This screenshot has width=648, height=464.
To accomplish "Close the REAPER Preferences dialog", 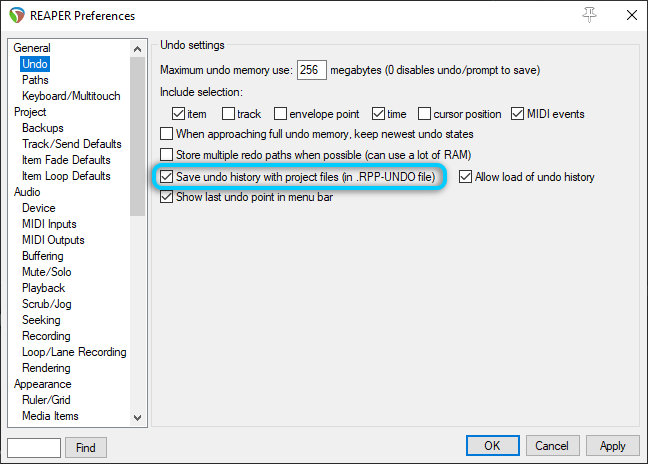I will click(x=631, y=15).
